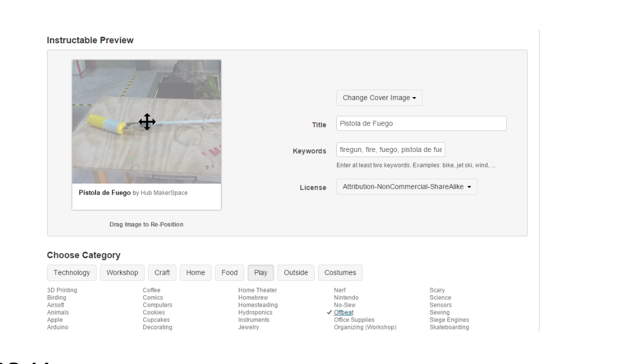Choose the Instruments channel
Viewport: 635px width, 364px height.
coord(254,320)
